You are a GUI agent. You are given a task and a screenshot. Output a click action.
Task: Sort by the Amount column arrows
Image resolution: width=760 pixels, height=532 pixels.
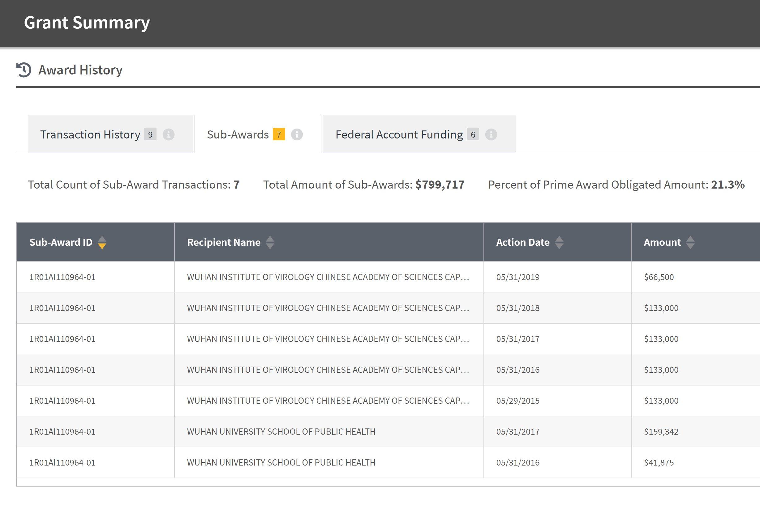(690, 242)
